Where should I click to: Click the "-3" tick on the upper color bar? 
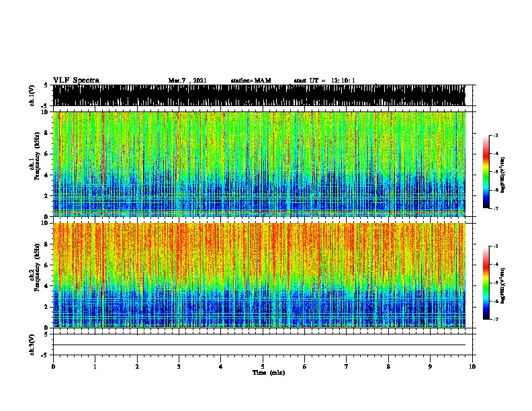496,136
